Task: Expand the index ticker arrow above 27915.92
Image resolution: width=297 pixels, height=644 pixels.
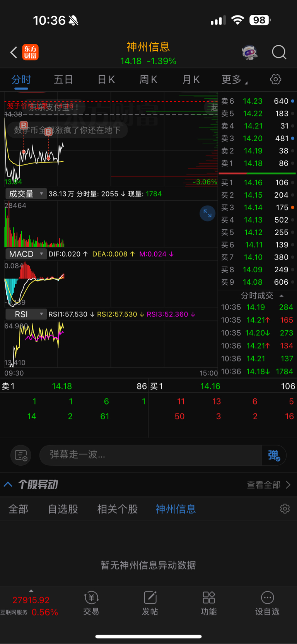Action: [31, 591]
